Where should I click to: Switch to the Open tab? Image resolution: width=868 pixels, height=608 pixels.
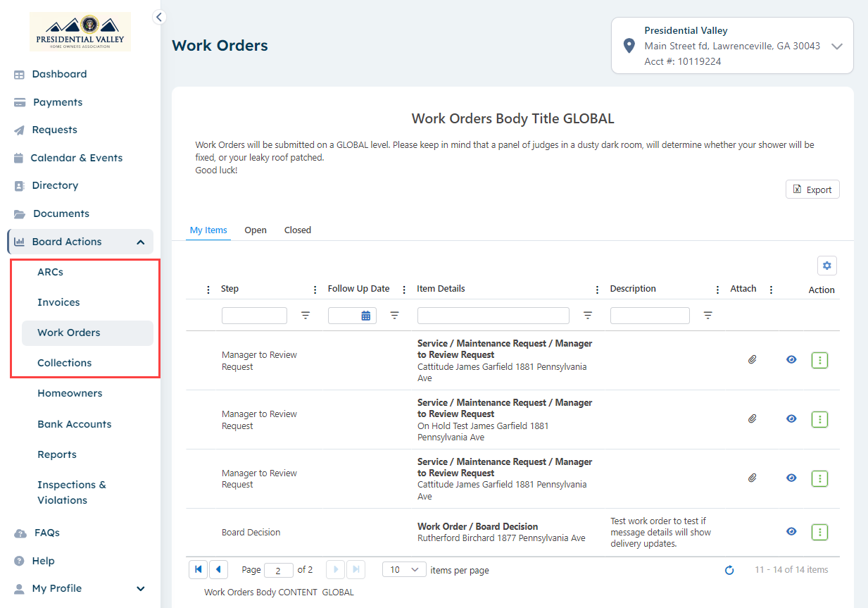[x=256, y=230]
